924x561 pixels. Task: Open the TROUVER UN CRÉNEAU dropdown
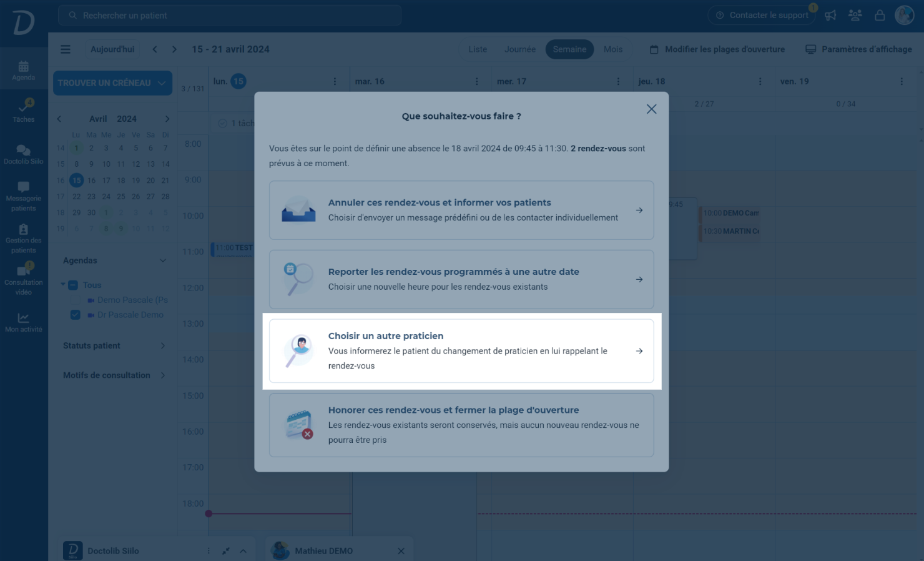(x=112, y=83)
